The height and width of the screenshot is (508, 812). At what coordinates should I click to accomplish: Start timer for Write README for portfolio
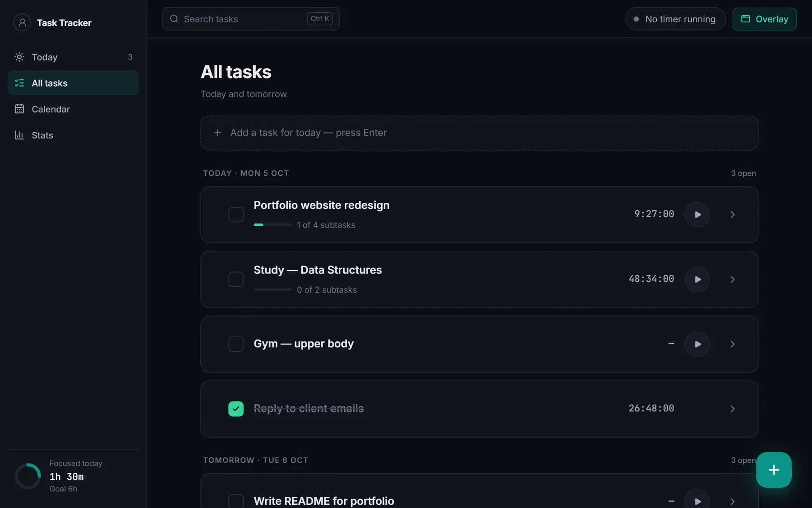point(697,499)
